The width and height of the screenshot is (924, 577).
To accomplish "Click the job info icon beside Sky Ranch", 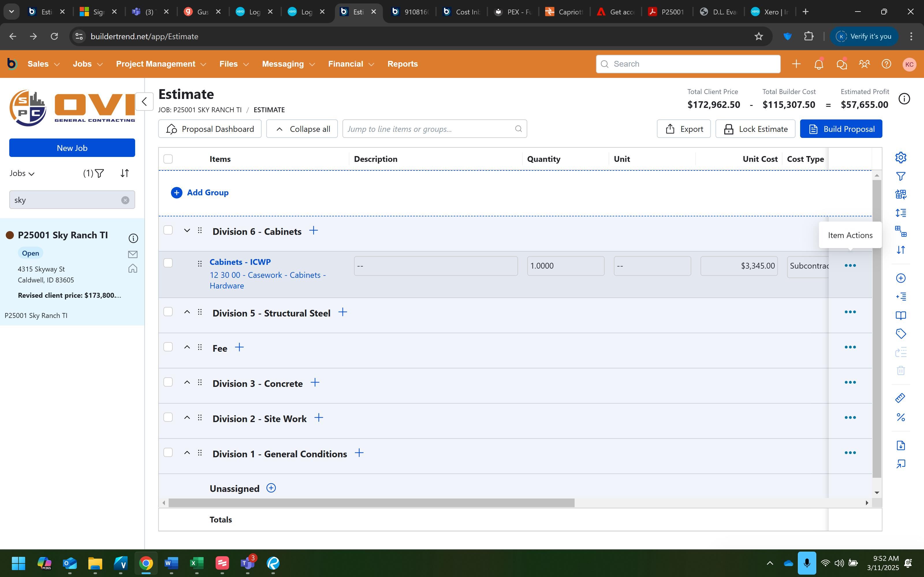I will click(x=133, y=239).
